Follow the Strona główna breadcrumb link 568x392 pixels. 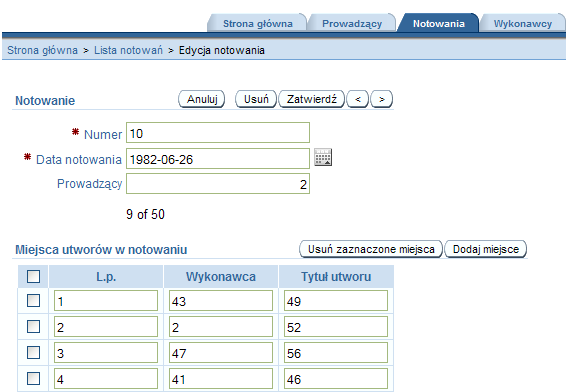coord(42,50)
